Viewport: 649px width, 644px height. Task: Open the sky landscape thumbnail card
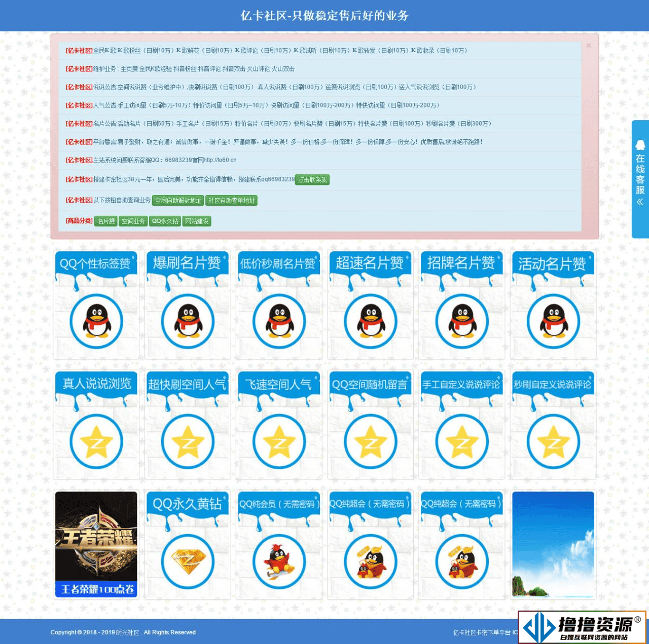[553, 545]
